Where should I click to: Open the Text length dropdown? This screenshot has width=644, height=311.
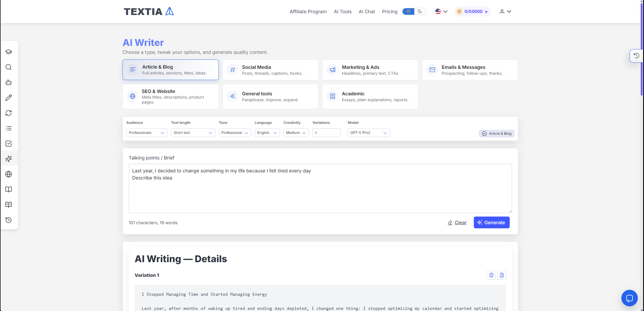193,133
